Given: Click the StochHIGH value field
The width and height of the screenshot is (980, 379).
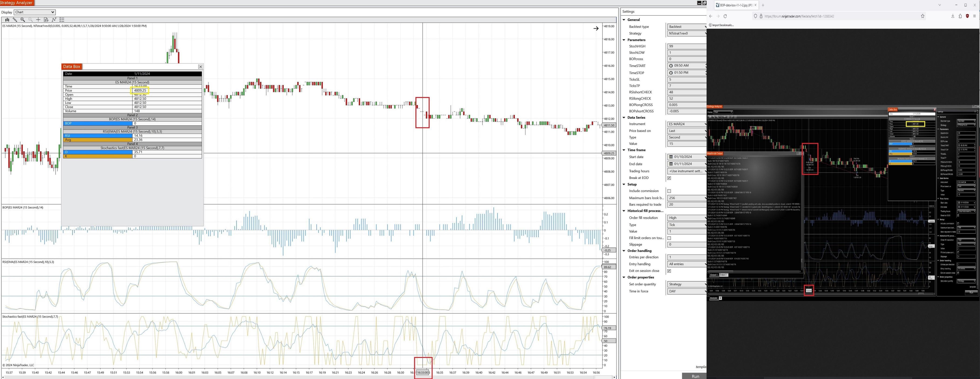Looking at the screenshot, I should pyautogui.click(x=687, y=46).
